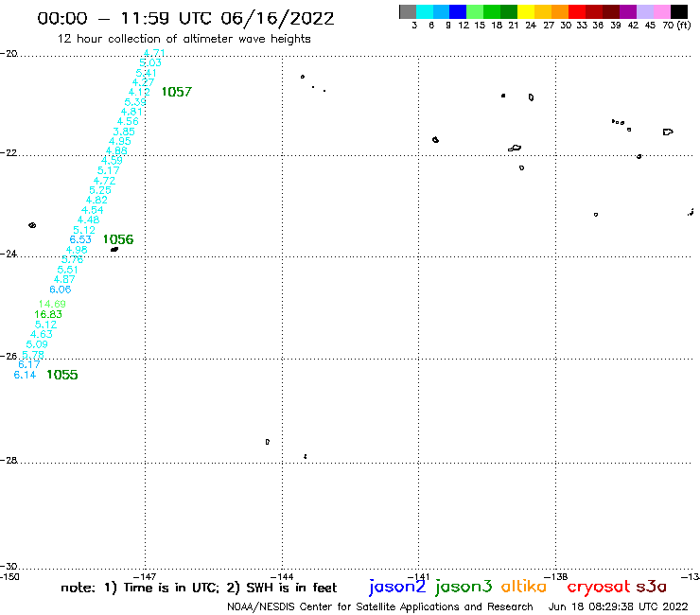Click wave height value '4.87'
Screen dimensions: 700x615
coord(64,279)
